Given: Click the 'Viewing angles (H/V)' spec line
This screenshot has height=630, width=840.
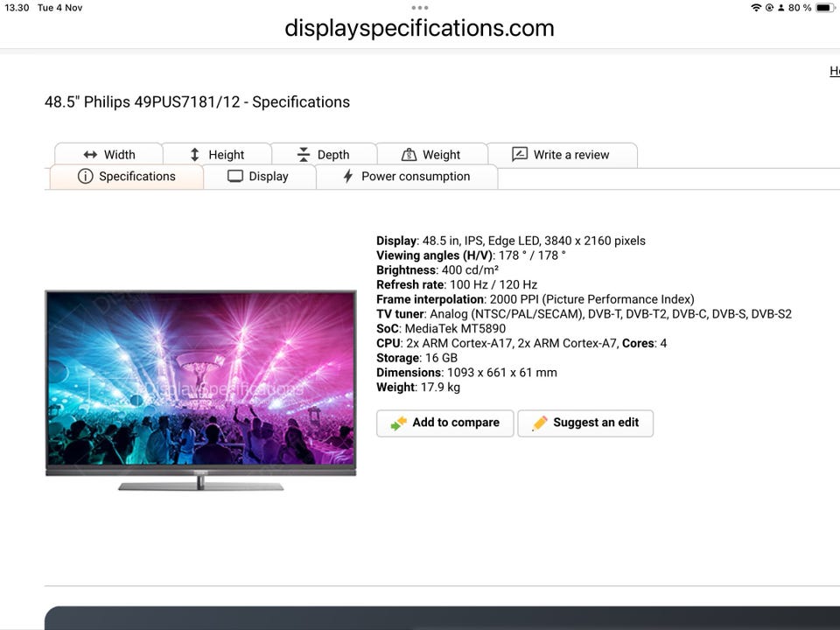Looking at the screenshot, I should click(471, 255).
